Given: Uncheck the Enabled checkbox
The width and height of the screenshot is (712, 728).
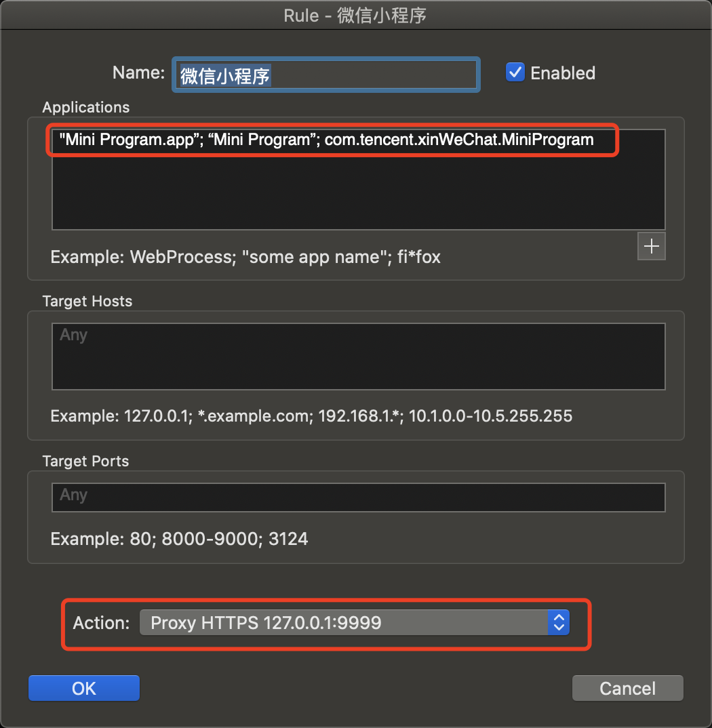Looking at the screenshot, I should pos(515,73).
